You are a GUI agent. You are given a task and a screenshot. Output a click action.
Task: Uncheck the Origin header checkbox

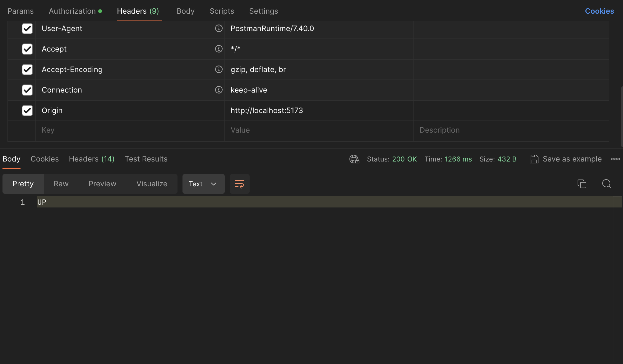tap(27, 111)
